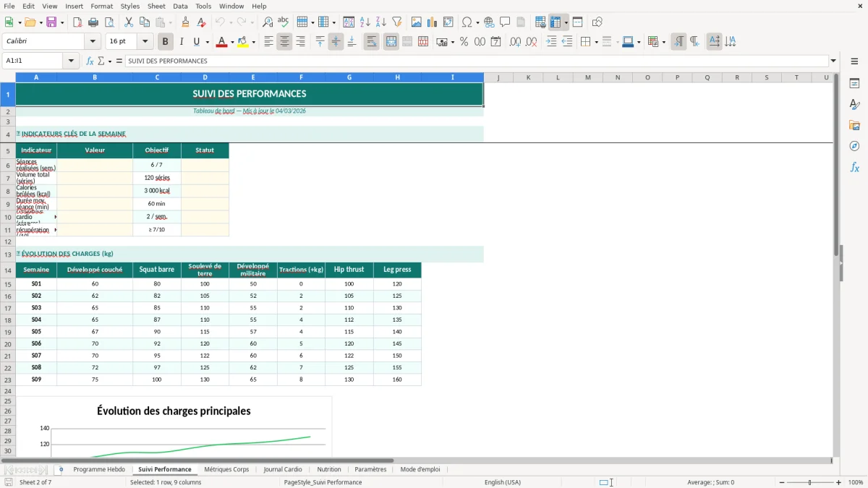Toggle Italic formatting
This screenshot has width=868, height=488.
[x=182, y=42]
